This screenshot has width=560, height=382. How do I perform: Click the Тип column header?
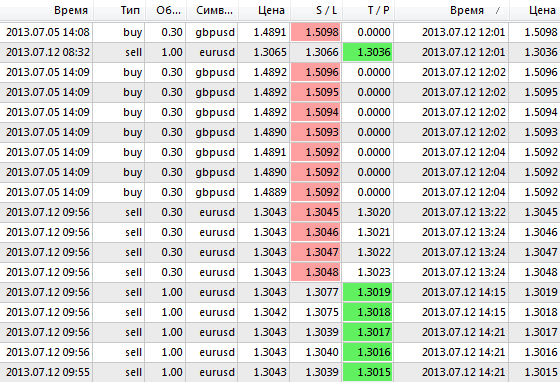click(120, 10)
